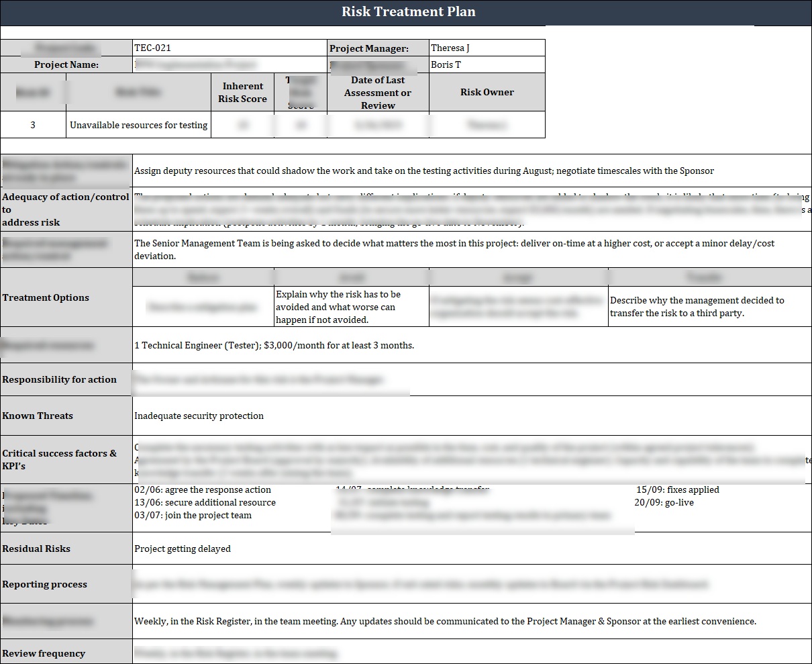Select the Reporting process label
The image size is (812, 664).
pyautogui.click(x=66, y=584)
